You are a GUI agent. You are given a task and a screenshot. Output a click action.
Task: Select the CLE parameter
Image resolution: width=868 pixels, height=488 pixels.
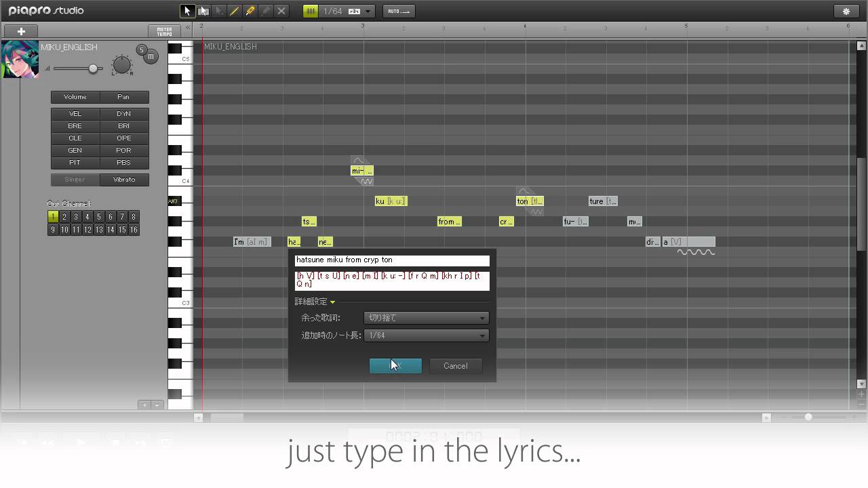[75, 138]
